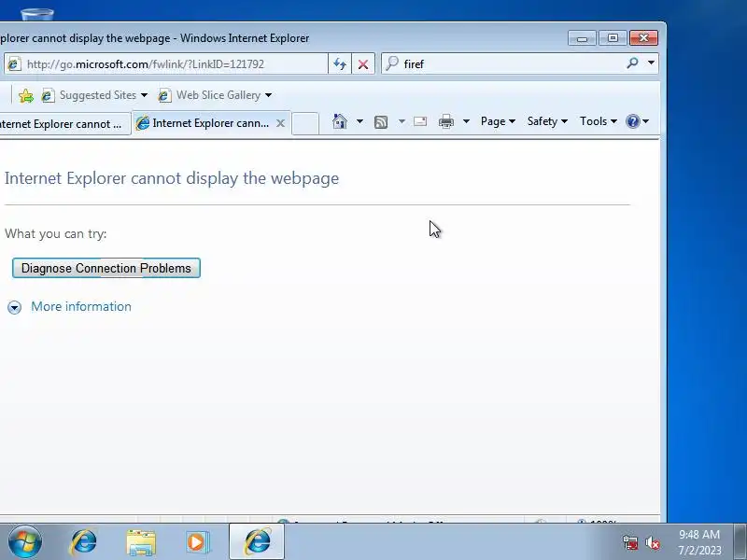This screenshot has width=747, height=560.
Task: Click the network status tray icon
Action: pyautogui.click(x=629, y=542)
